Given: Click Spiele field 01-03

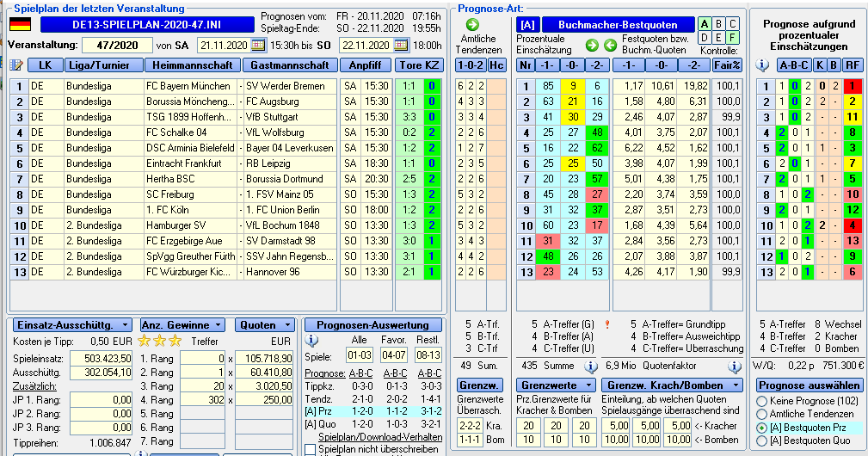Looking at the screenshot, I should click(x=360, y=356).
